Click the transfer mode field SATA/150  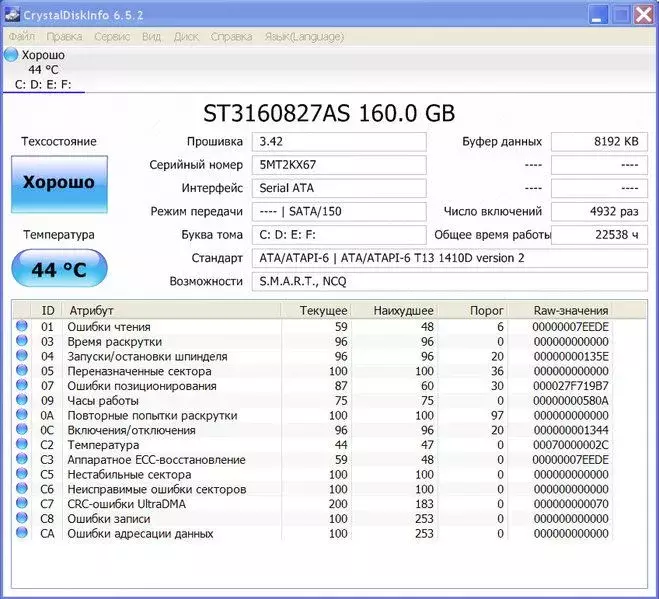(339, 211)
